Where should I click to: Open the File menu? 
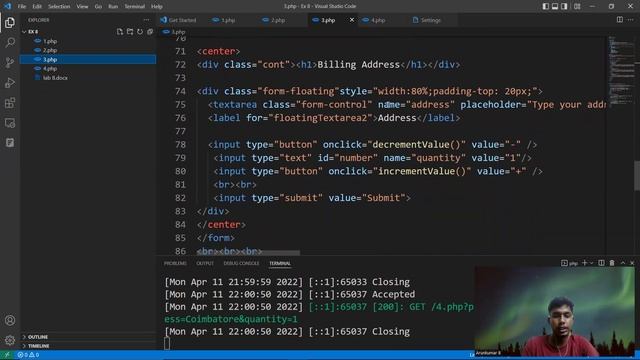click(x=22, y=7)
